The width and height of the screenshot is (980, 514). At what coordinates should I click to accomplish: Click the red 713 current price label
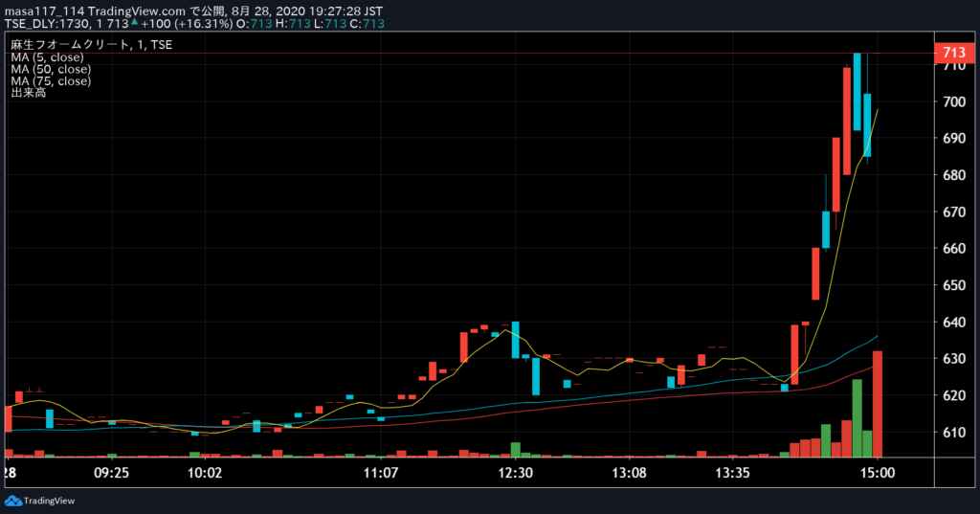[954, 53]
